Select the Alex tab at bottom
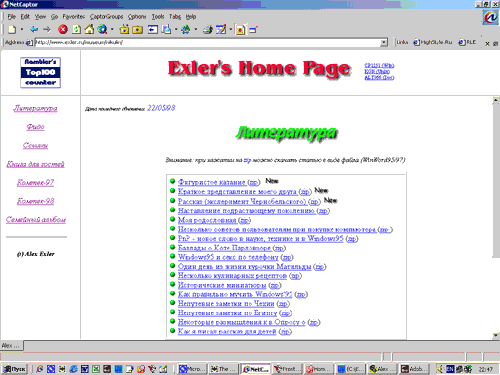500x375 pixels. coord(11,346)
